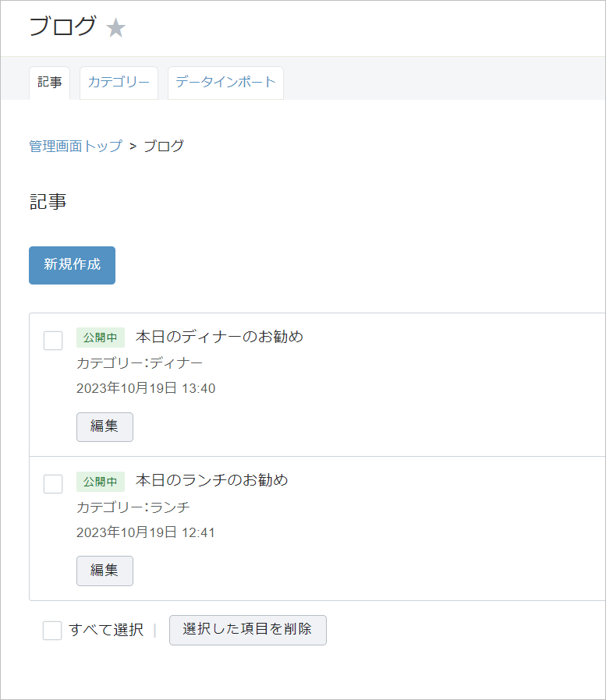The height and width of the screenshot is (700, 606).
Task: Switch to the 記事 tab
Action: tap(50, 83)
